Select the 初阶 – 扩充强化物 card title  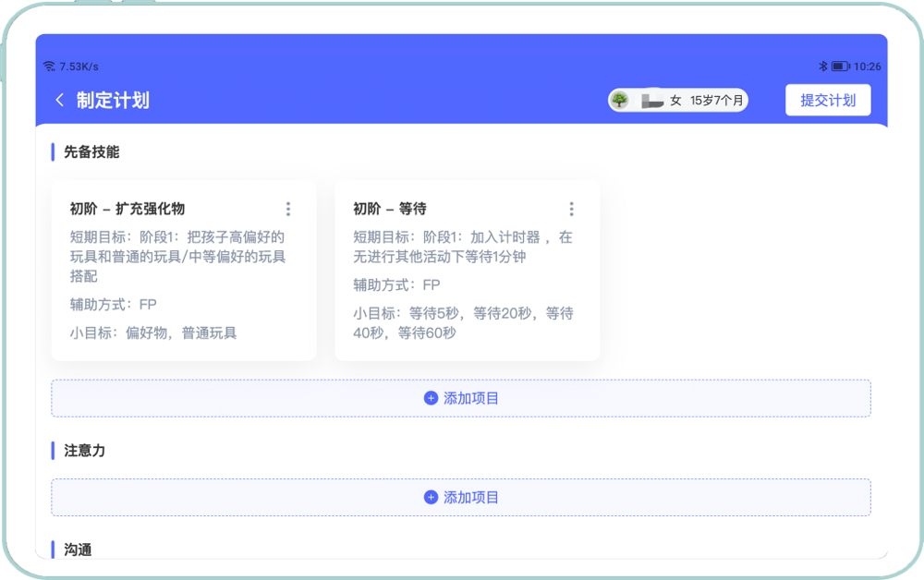(x=128, y=209)
